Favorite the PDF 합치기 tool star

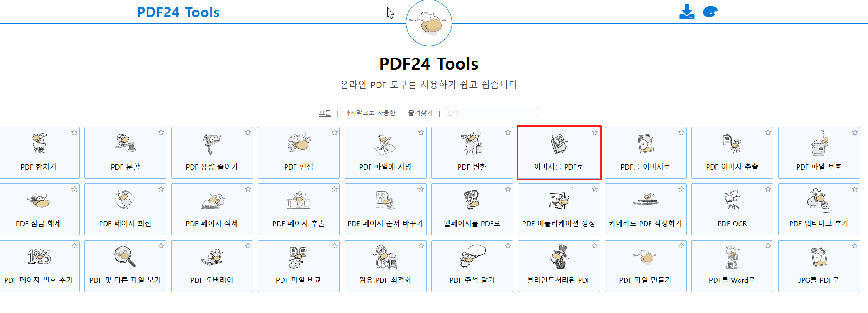click(x=75, y=132)
